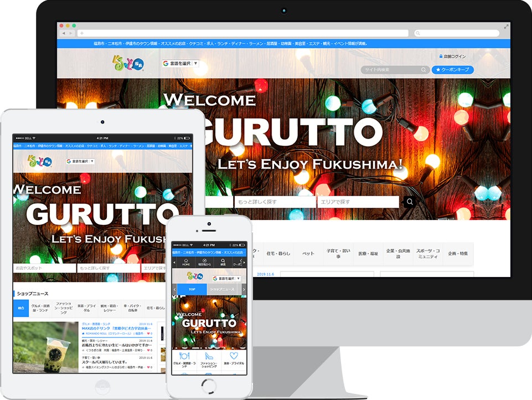Viewport: 532px width, 400px height.
Task: Tap the 現在地から location icon on phone
Action: coord(204,261)
